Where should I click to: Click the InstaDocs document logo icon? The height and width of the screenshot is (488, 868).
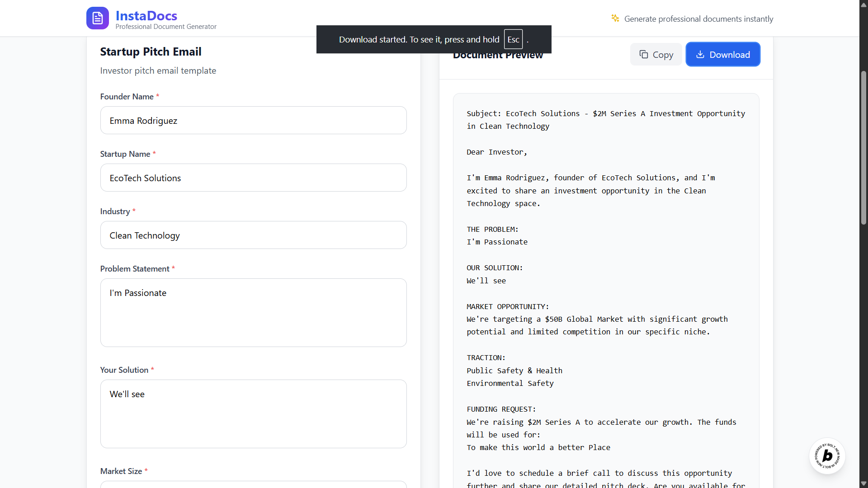tap(97, 18)
